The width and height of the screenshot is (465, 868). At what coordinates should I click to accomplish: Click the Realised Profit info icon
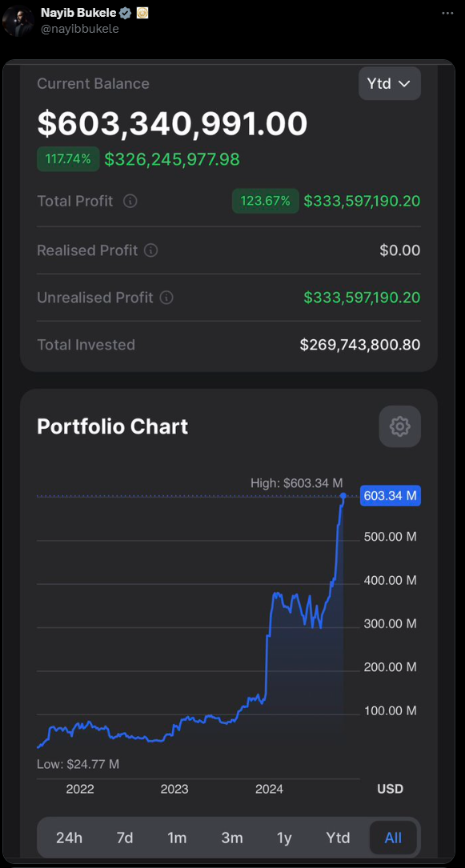click(150, 250)
